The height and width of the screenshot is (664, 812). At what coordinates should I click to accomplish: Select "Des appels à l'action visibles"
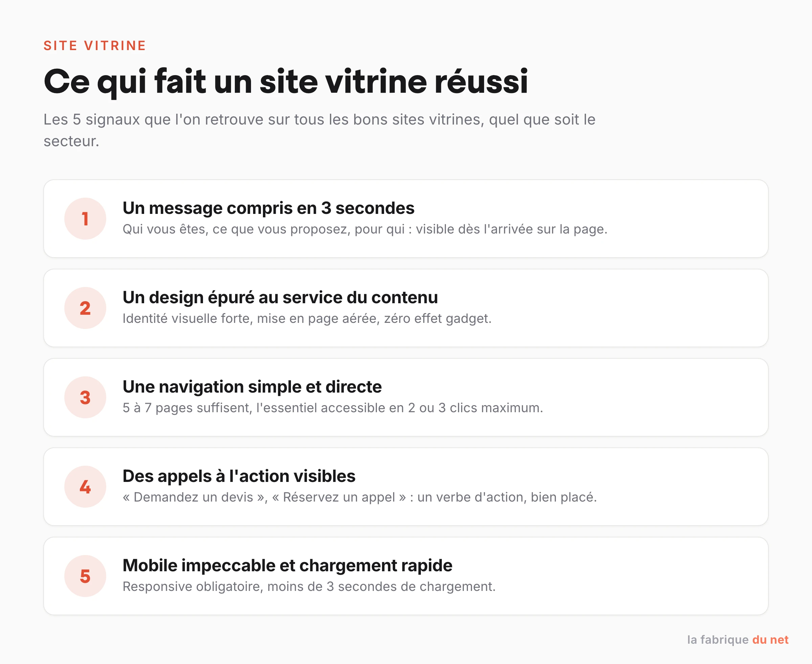(239, 476)
